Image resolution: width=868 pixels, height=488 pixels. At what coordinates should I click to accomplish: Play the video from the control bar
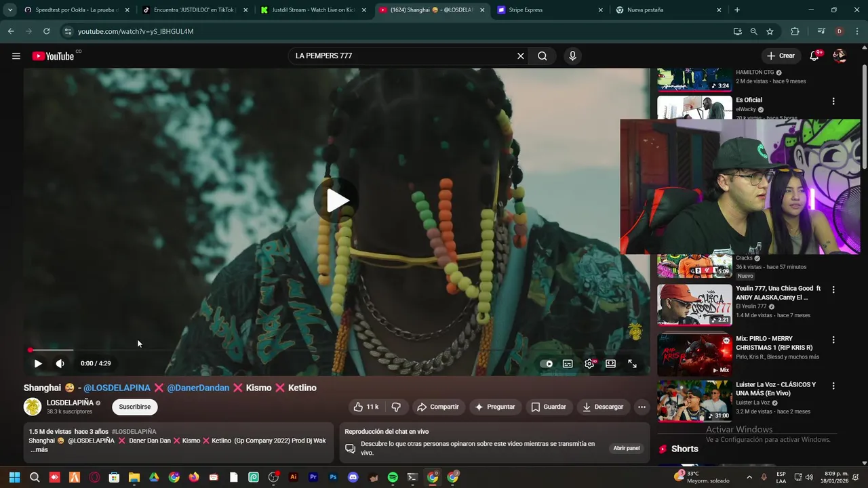pos(38,363)
